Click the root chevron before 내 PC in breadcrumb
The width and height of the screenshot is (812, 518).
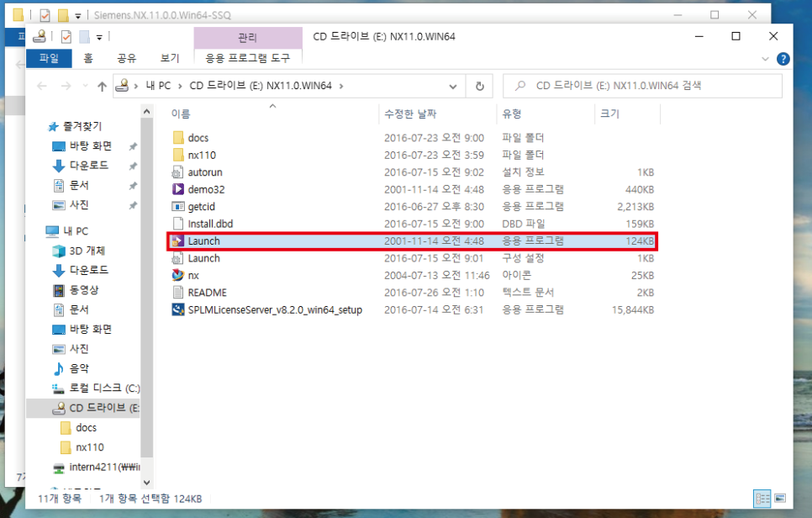(135, 86)
